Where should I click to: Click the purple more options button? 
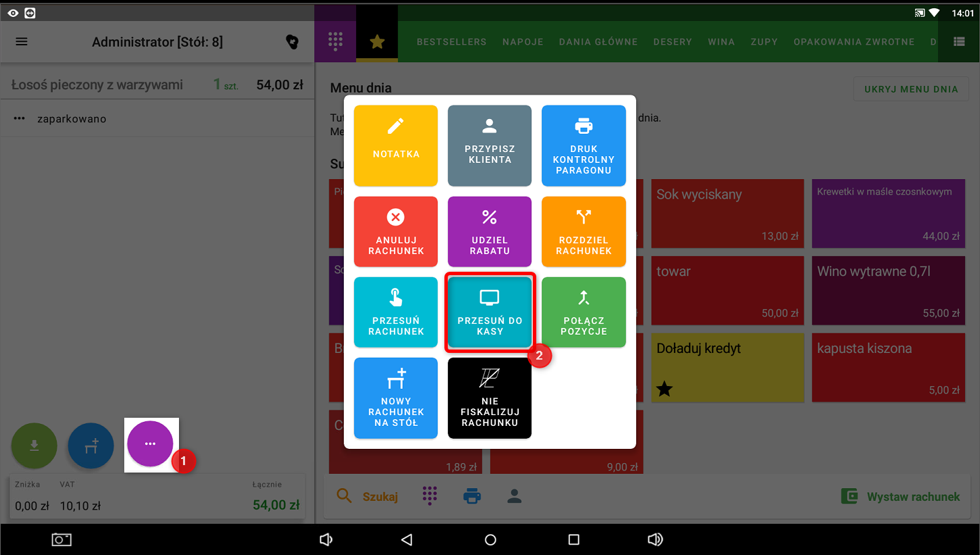[x=150, y=443]
